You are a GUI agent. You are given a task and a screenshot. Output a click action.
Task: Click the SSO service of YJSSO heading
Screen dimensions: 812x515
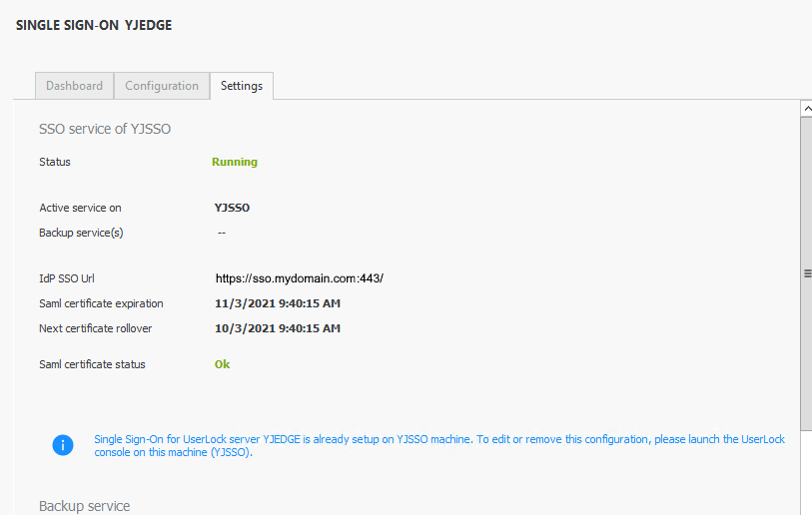105,129
